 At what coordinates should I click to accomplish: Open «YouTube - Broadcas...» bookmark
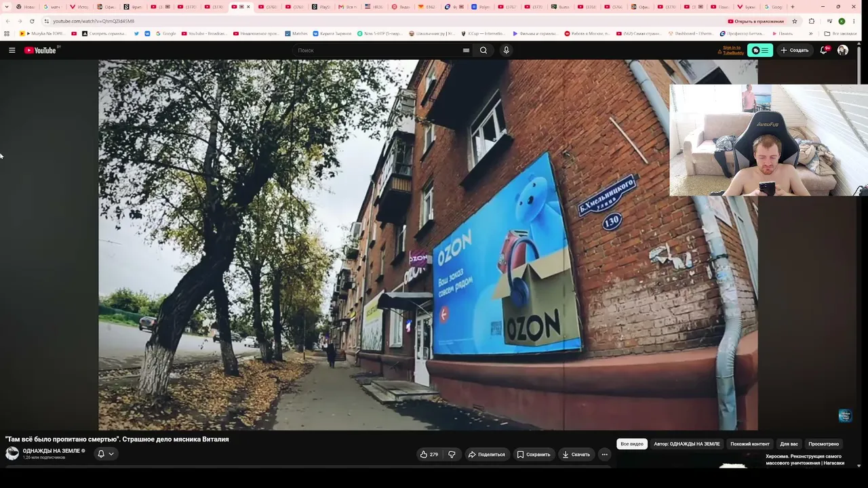(x=204, y=33)
